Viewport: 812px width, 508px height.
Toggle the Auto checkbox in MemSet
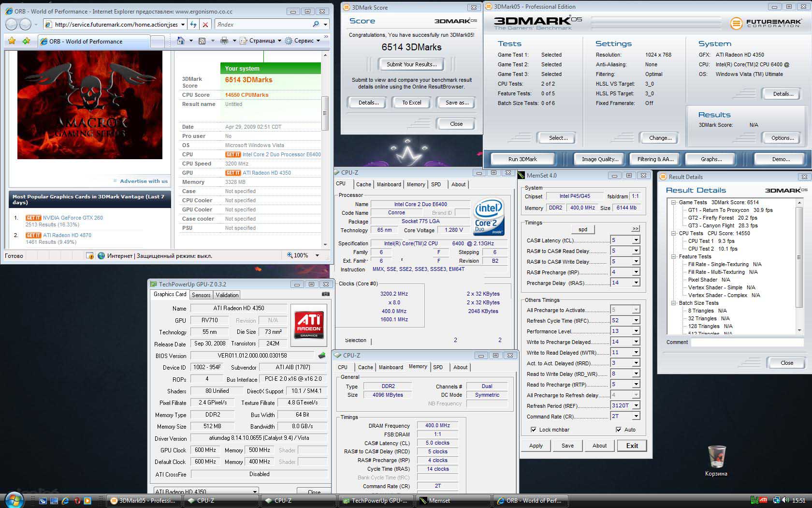[x=618, y=430]
